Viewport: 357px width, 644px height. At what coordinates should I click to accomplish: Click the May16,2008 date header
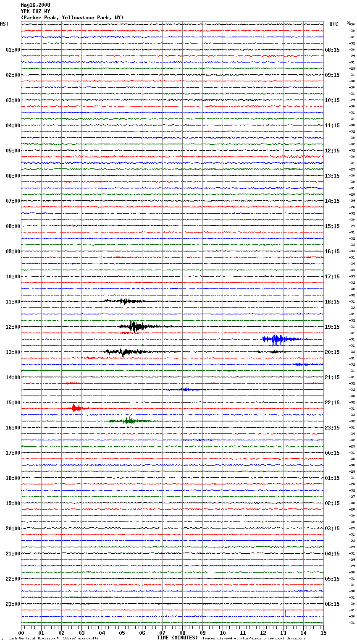tap(35, 5)
